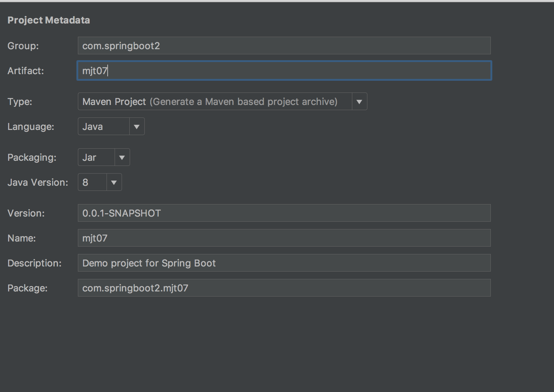The width and height of the screenshot is (554, 392).
Task: Expand the Java Version dropdown arrow
Action: (x=114, y=182)
